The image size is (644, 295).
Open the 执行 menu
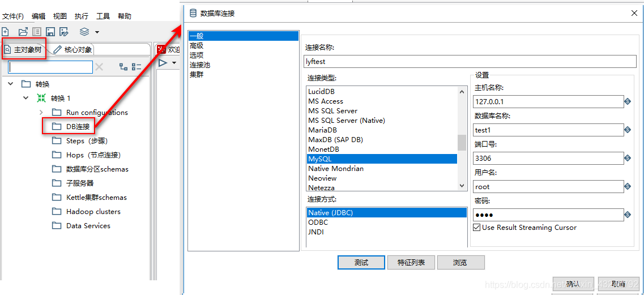(82, 16)
